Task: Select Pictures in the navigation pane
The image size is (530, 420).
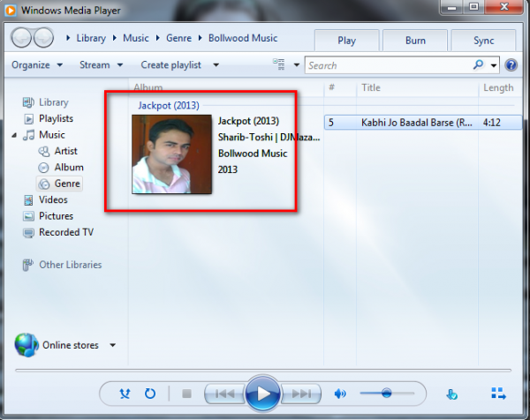Action: pos(48,216)
